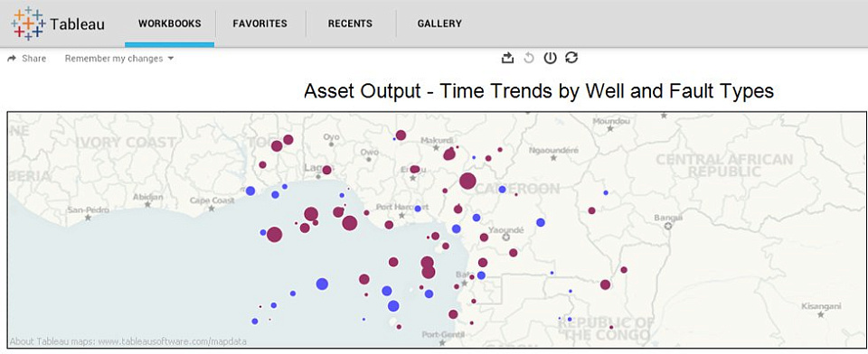Go to the Recents tab

click(x=350, y=23)
